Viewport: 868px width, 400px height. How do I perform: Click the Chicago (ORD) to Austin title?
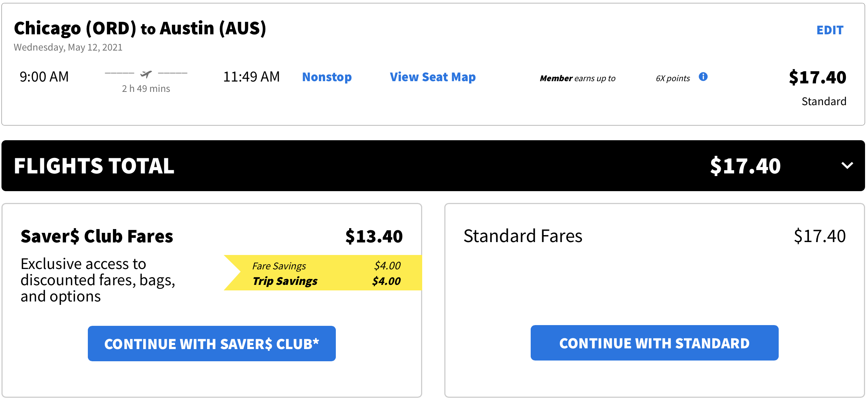point(140,28)
